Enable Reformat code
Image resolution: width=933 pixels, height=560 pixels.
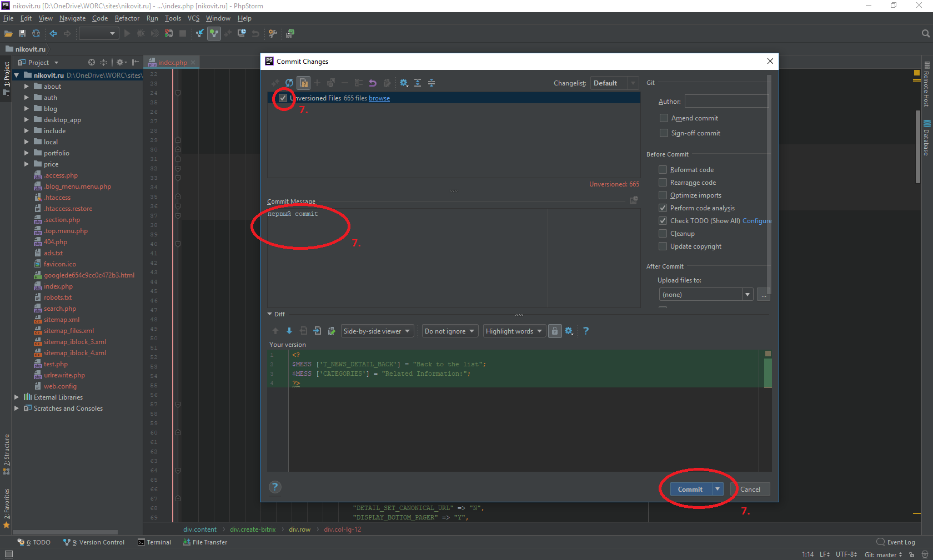click(663, 170)
